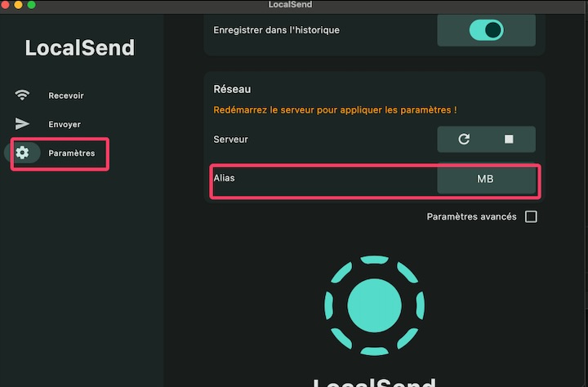Stop the server with the square icon
Image resolution: width=588 pixels, height=387 pixels.
coord(509,140)
